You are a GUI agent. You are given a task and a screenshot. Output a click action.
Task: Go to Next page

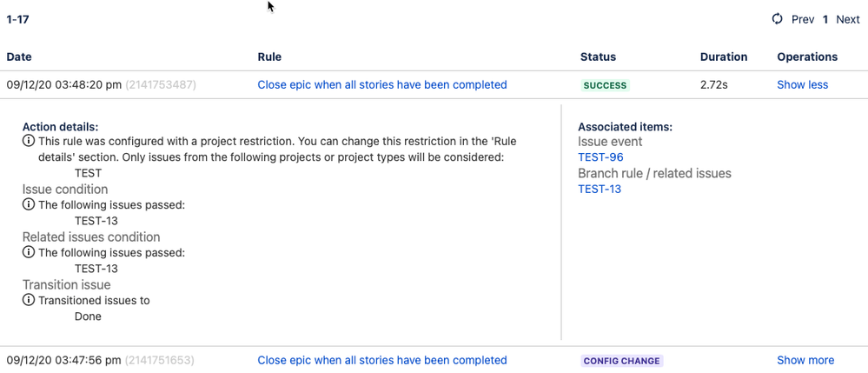point(847,20)
